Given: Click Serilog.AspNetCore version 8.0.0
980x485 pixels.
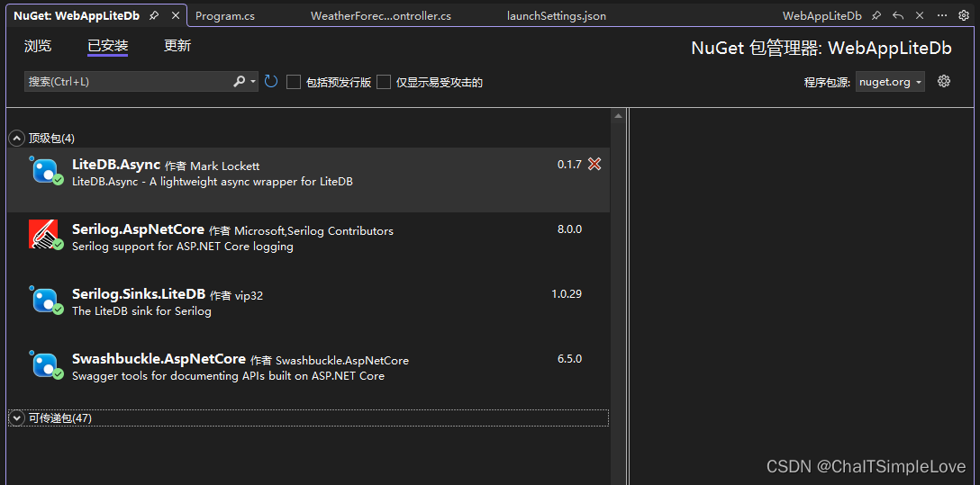Looking at the screenshot, I should pos(569,229).
